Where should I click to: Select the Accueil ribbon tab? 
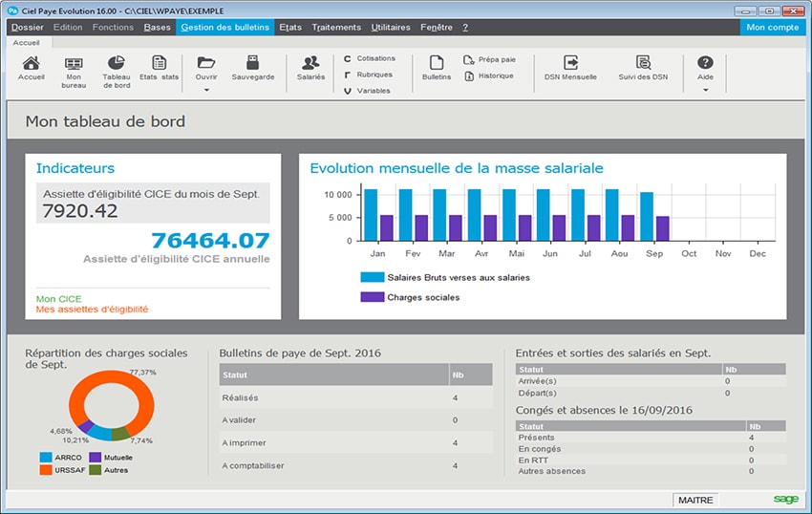click(x=26, y=42)
